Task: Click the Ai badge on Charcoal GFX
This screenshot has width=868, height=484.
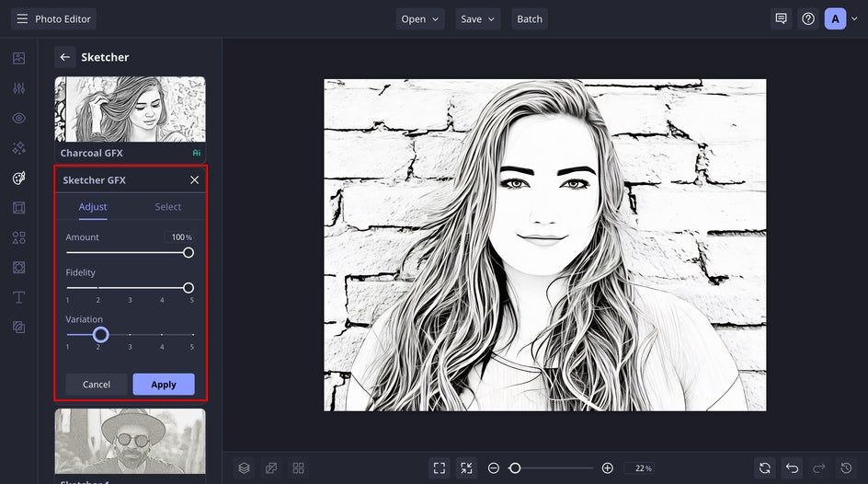Action: 197,153
